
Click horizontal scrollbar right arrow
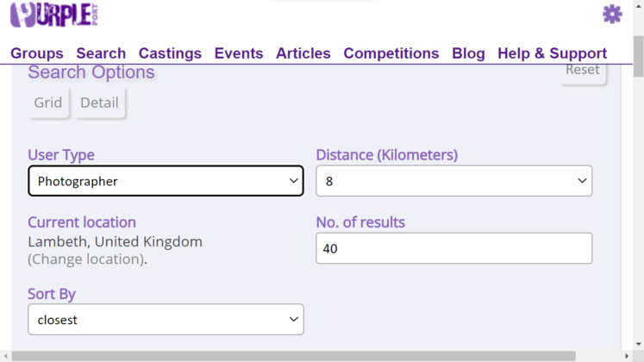pyautogui.click(x=626, y=356)
